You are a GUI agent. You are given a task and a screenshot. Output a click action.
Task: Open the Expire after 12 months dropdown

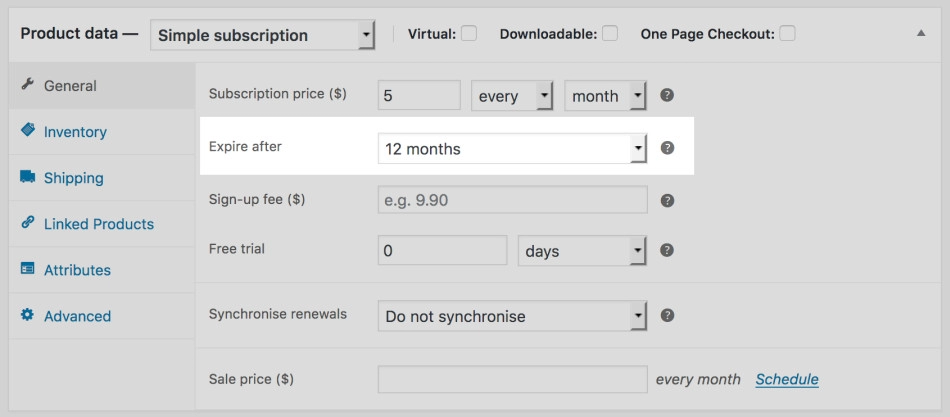(513, 148)
